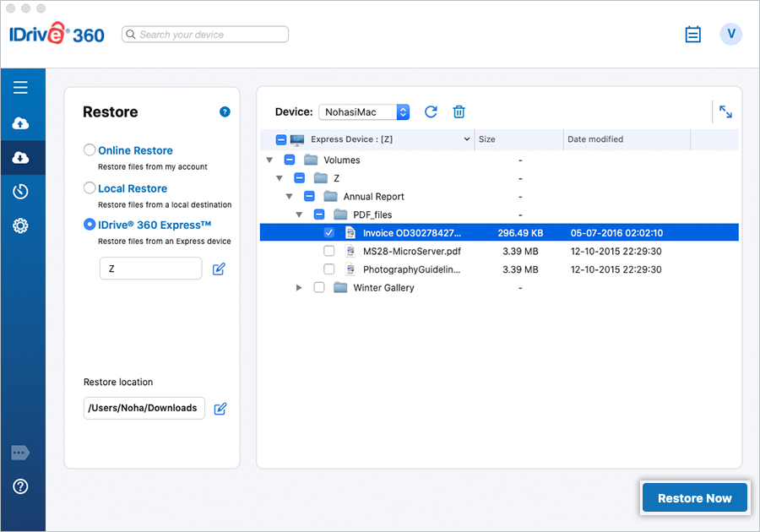Click the Restore Now button
Image resolution: width=760 pixels, height=532 pixels.
point(694,498)
